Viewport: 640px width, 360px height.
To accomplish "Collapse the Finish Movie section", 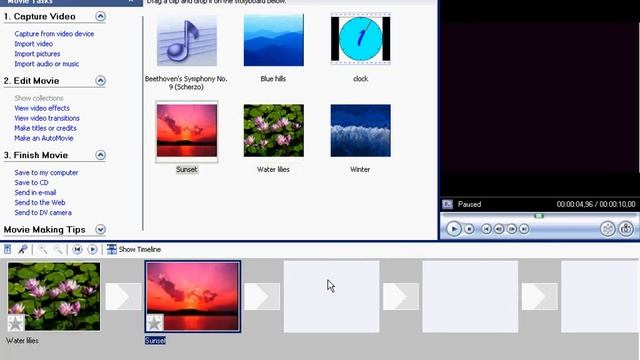I will pyautogui.click(x=100, y=155).
